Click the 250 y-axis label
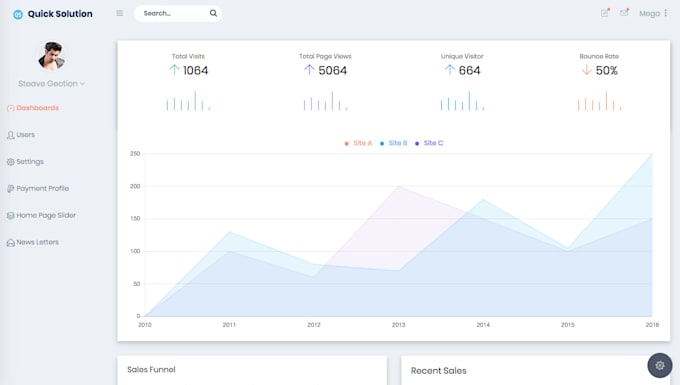The width and height of the screenshot is (680, 385). pos(135,153)
